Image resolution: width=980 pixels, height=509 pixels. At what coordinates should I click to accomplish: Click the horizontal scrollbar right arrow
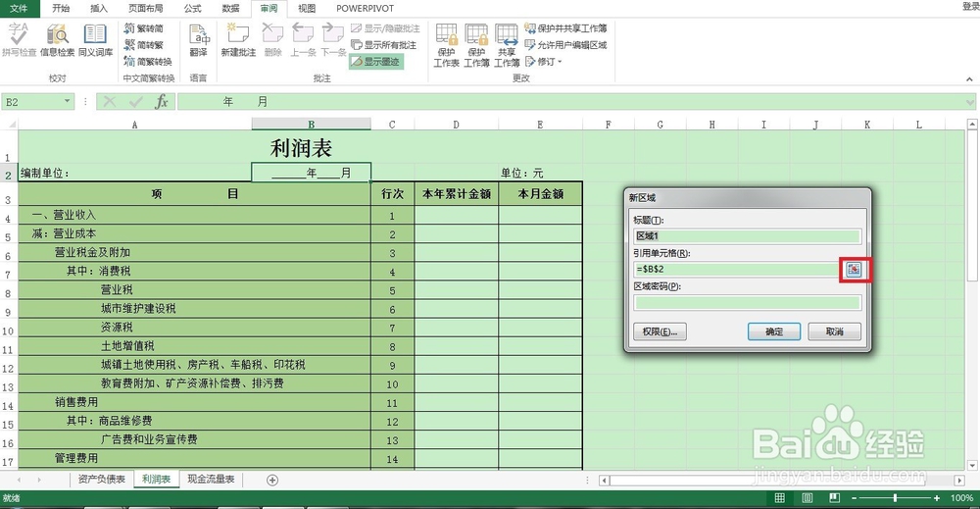pyautogui.click(x=959, y=481)
